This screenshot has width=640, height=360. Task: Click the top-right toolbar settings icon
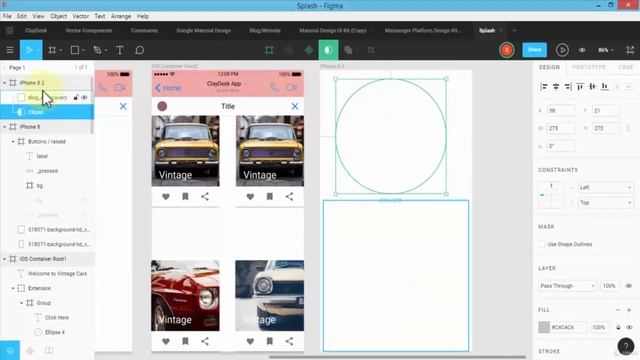coord(630,50)
